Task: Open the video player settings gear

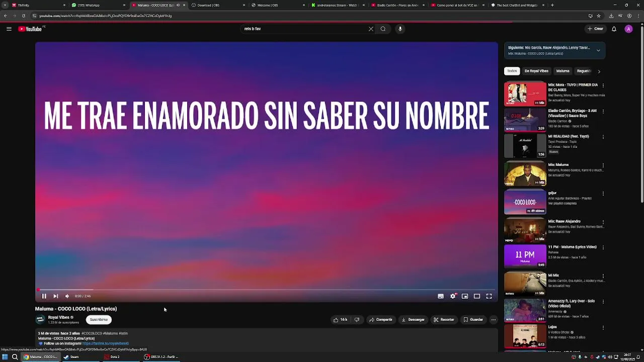Action: click(x=453, y=296)
